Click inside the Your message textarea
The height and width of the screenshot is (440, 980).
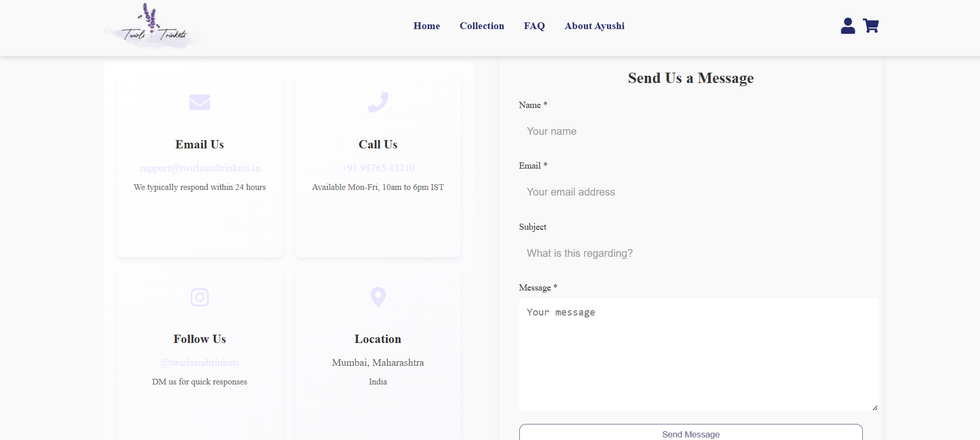coord(698,354)
